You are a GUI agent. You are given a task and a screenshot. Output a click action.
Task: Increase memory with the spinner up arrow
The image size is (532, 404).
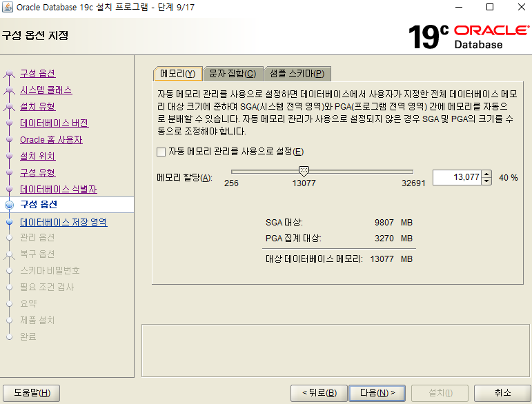(x=486, y=174)
